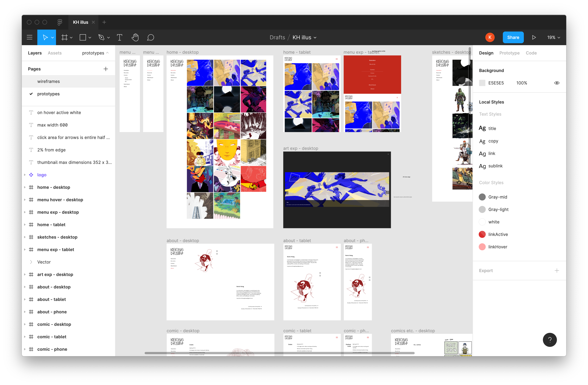This screenshot has width=588, height=385.
Task: Switch to the Design tab
Action: tap(486, 53)
